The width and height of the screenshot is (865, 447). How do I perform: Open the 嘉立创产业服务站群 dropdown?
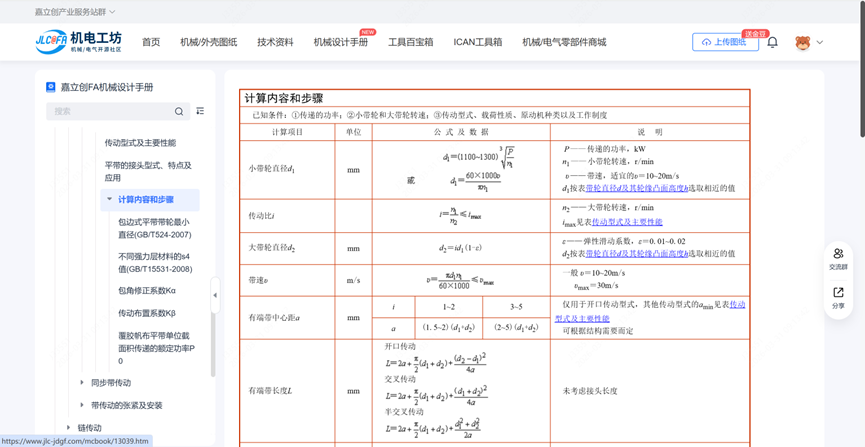(x=75, y=12)
